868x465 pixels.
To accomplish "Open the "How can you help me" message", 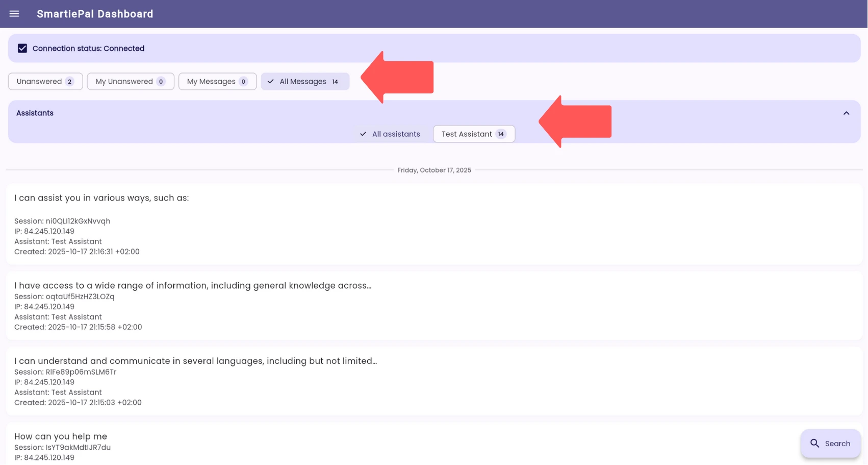I will click(x=61, y=436).
